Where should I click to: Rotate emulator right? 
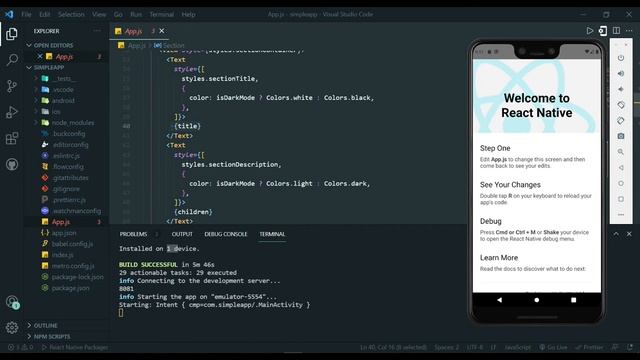[621, 120]
